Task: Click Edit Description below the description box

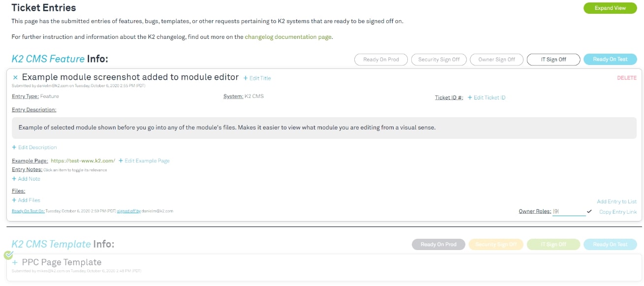Action: click(34, 147)
